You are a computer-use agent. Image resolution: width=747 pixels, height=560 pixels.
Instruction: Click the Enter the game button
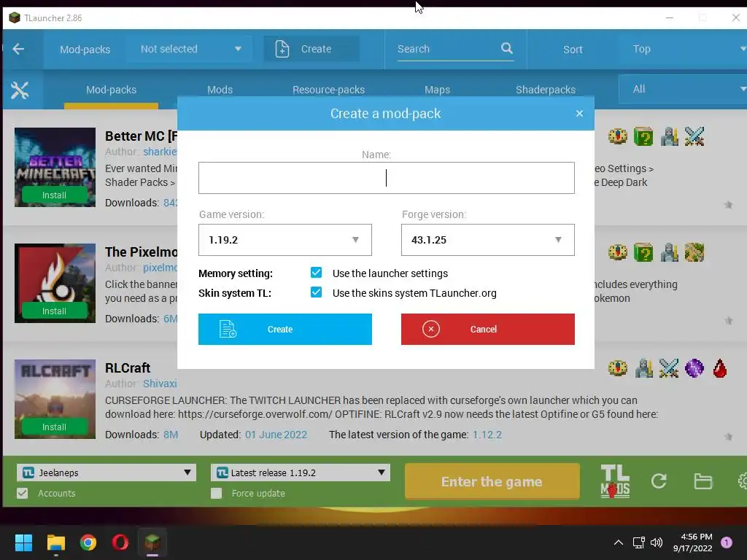click(x=492, y=481)
